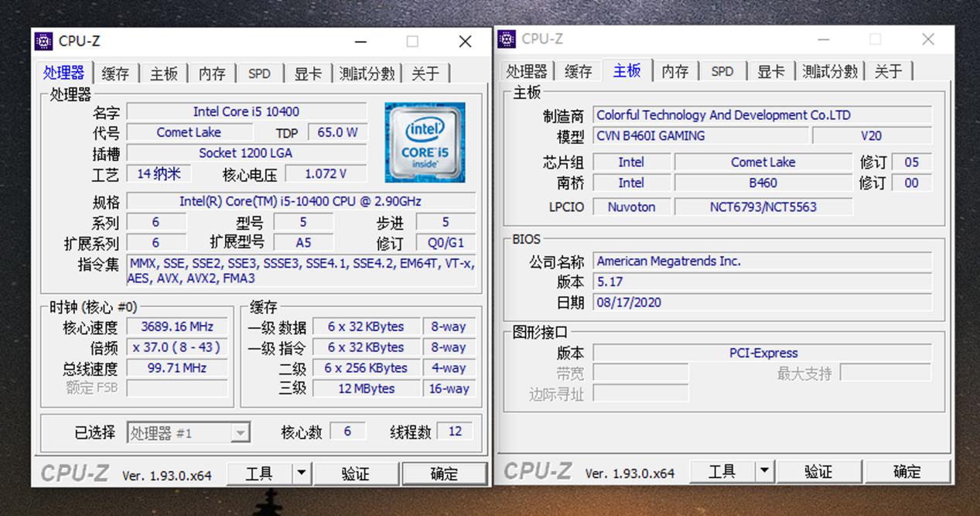Minimize the left CPU-Z window
The width and height of the screenshot is (980, 516).
click(x=360, y=42)
